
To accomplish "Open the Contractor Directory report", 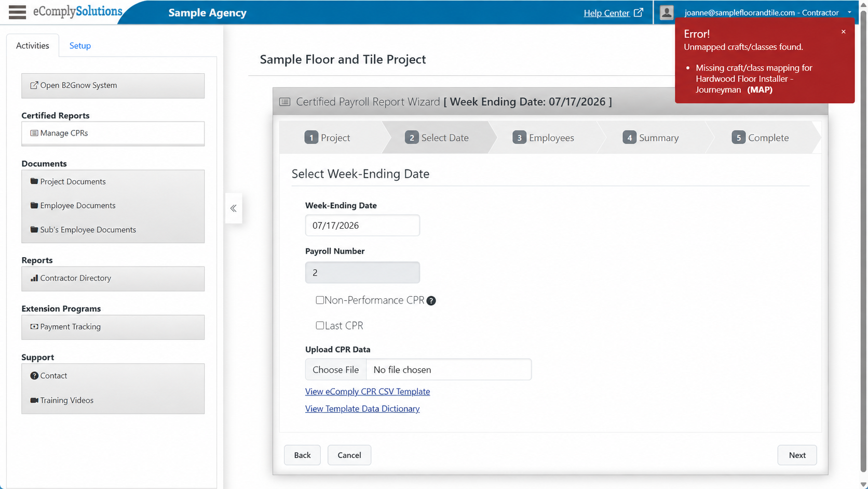I will click(113, 278).
